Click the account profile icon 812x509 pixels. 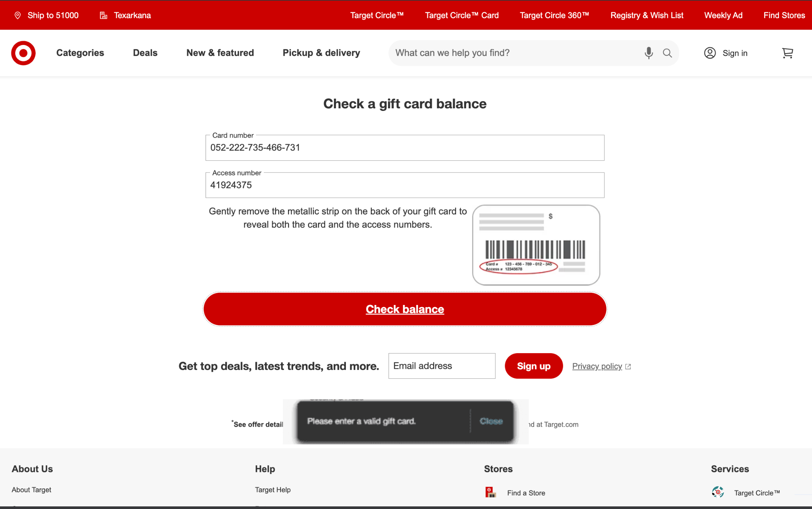(x=710, y=53)
